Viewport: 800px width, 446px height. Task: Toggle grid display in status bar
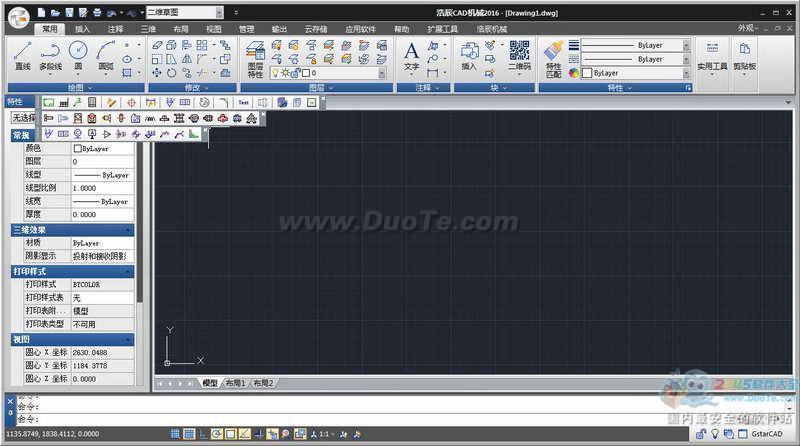[x=189, y=434]
